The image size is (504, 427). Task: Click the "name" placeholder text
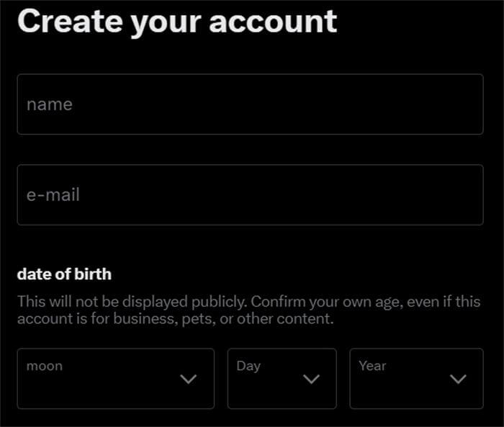tap(50, 104)
